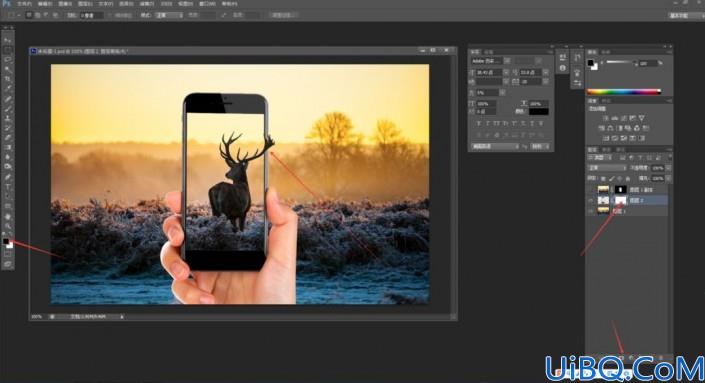
Task: Select the Clone Stamp tool
Action: point(8,118)
